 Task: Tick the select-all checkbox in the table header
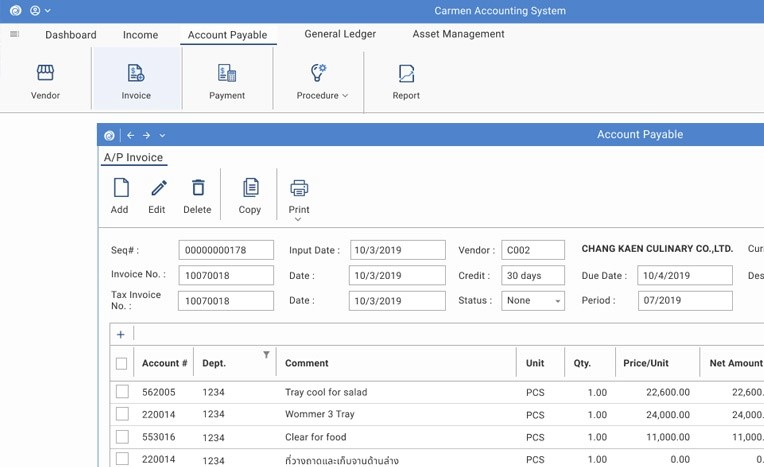pos(121,364)
